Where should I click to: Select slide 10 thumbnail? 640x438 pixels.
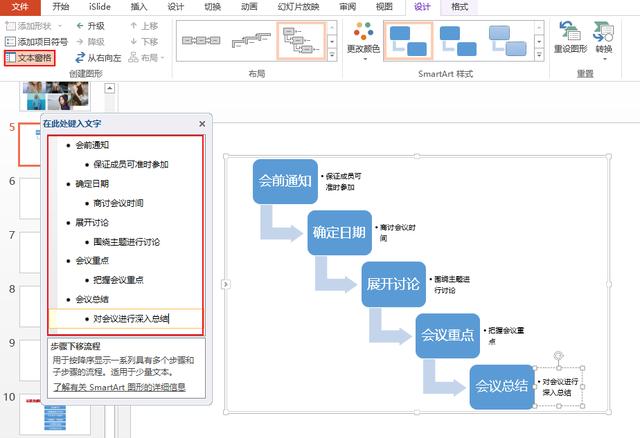click(x=55, y=416)
